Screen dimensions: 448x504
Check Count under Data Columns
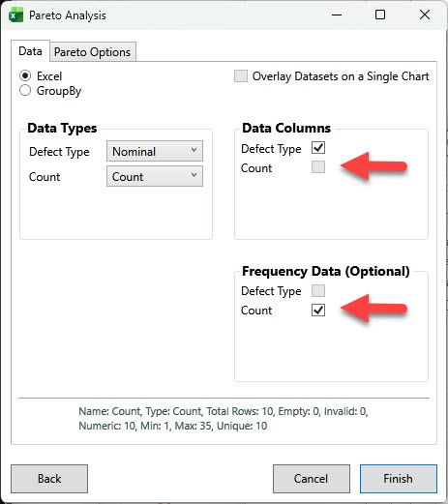pyautogui.click(x=318, y=167)
